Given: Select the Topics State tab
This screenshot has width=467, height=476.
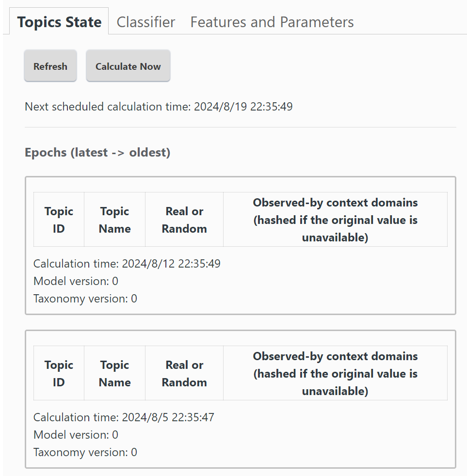Looking at the screenshot, I should [x=59, y=22].
